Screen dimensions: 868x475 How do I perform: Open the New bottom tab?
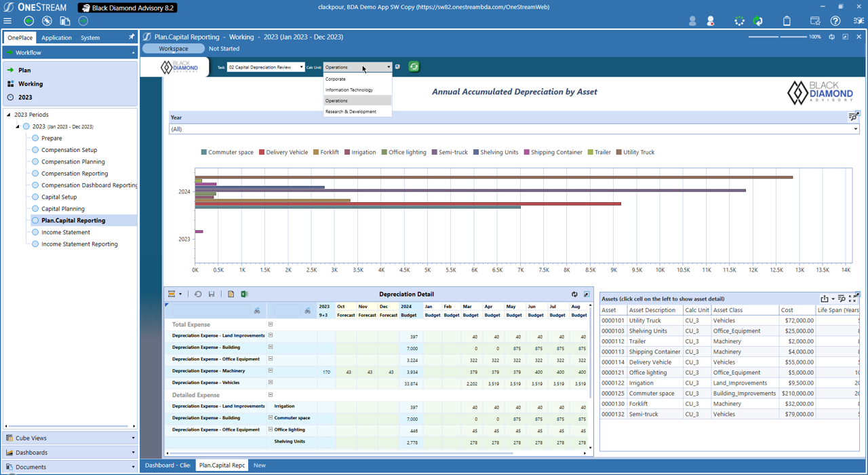tap(260, 465)
